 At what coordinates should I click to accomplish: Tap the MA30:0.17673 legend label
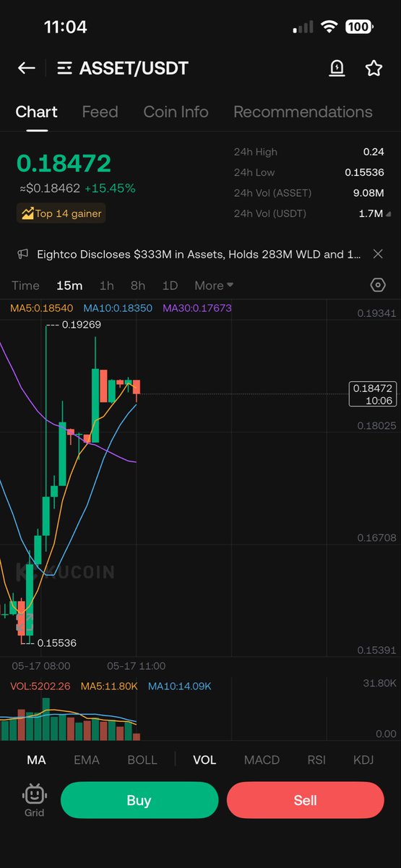[197, 308]
